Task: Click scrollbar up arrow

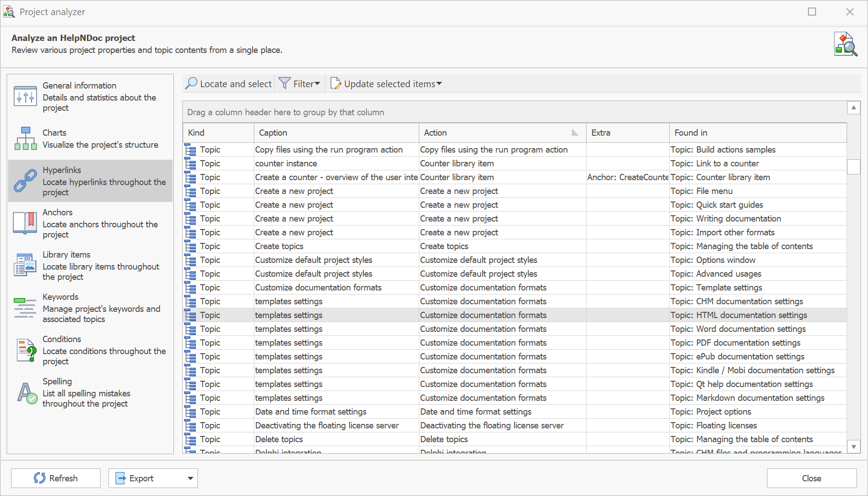Action: click(x=854, y=108)
